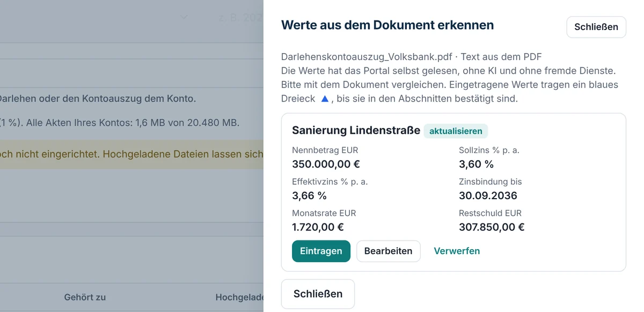Click the Restschuld EUR label
Screen dimensions: 644x312
pyautogui.click(x=490, y=213)
